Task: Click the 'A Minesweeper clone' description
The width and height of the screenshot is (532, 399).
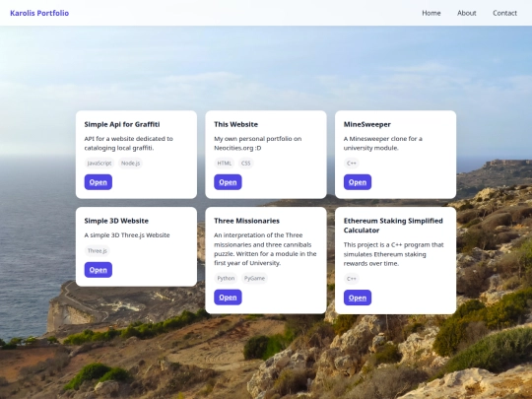Action: point(382,143)
